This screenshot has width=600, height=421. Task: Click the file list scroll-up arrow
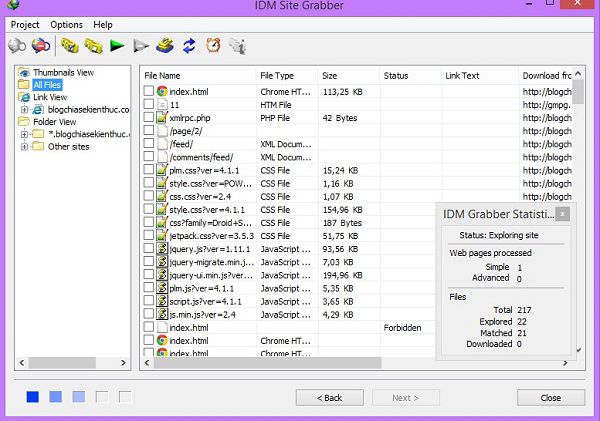tap(578, 73)
